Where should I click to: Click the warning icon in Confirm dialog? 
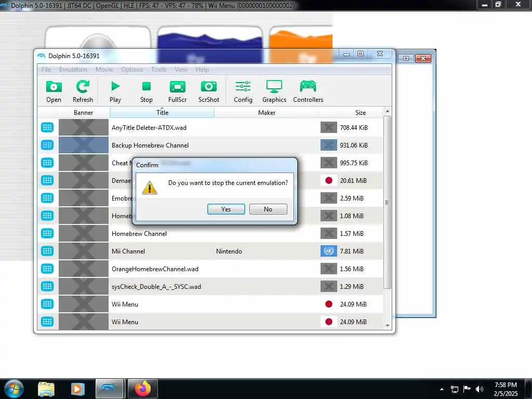150,188
